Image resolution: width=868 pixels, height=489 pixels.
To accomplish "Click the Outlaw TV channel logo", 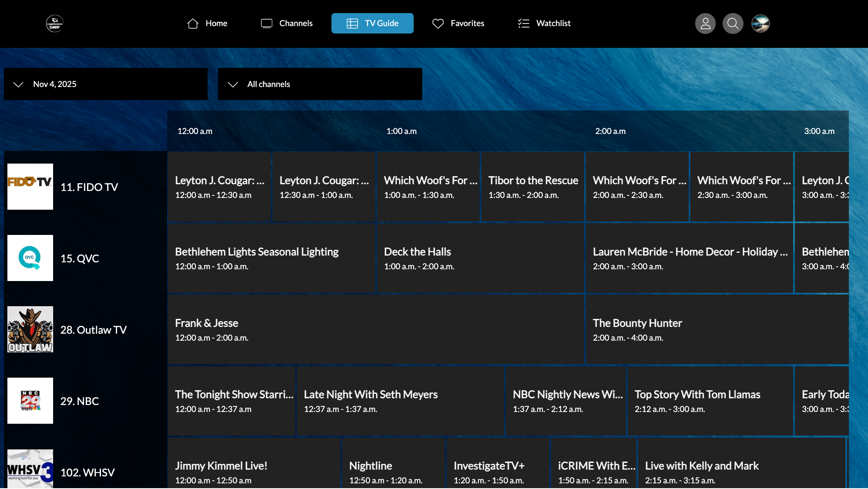I will [x=30, y=329].
